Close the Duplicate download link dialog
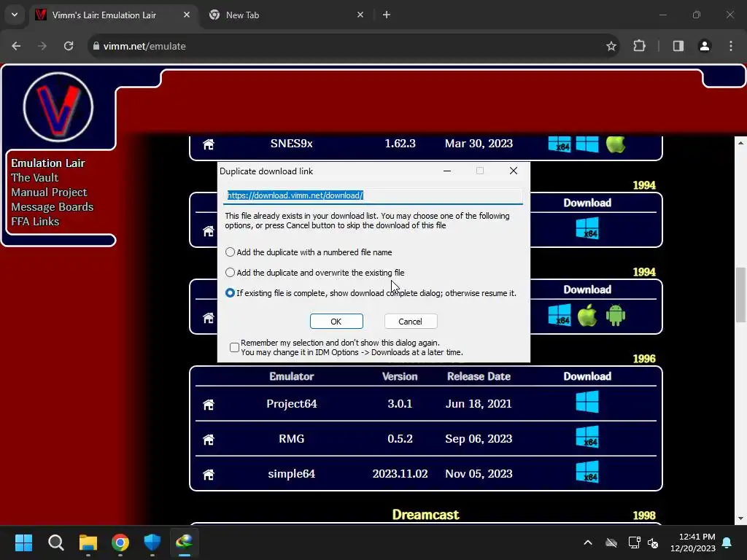 (513, 171)
